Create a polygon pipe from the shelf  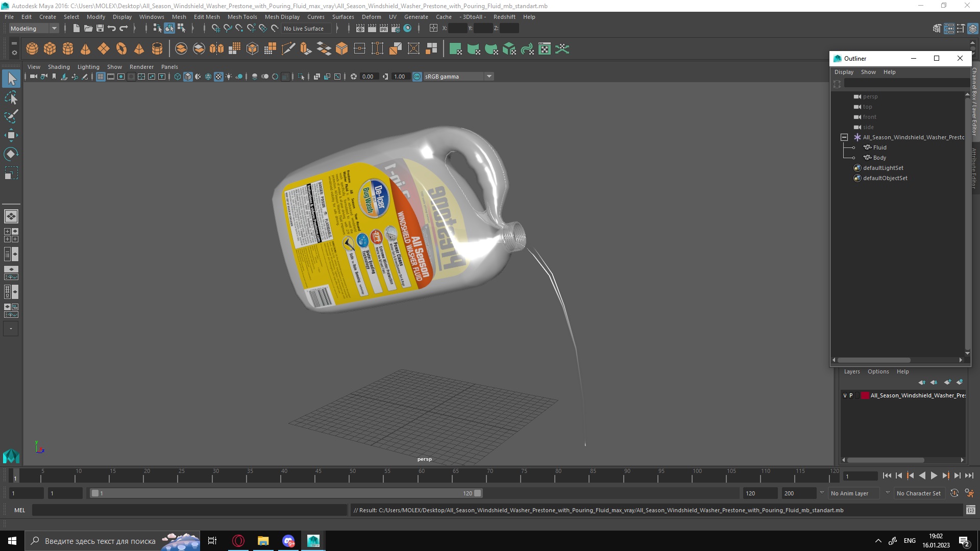click(157, 49)
